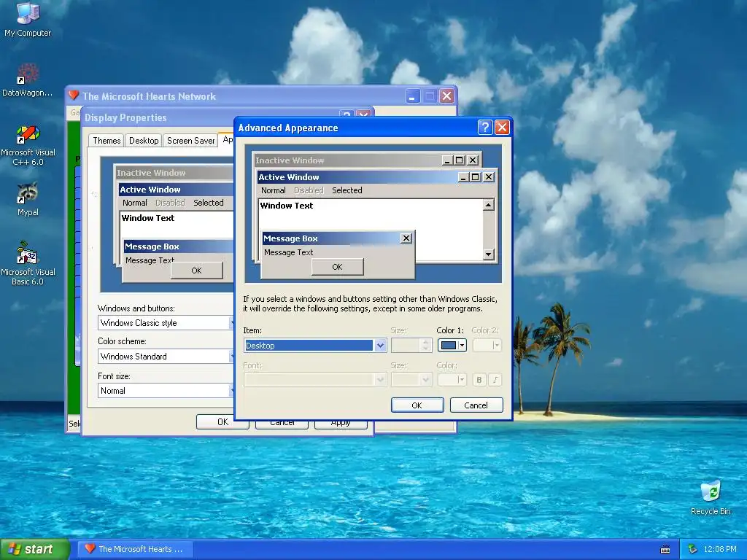747x560 pixels.
Task: Click Active Window maximize button in Advanced Appearance preview
Action: coord(475,177)
